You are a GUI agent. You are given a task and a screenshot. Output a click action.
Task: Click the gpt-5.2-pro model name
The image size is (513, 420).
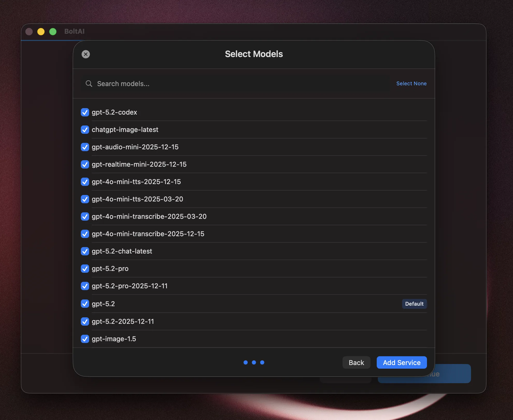tap(110, 269)
